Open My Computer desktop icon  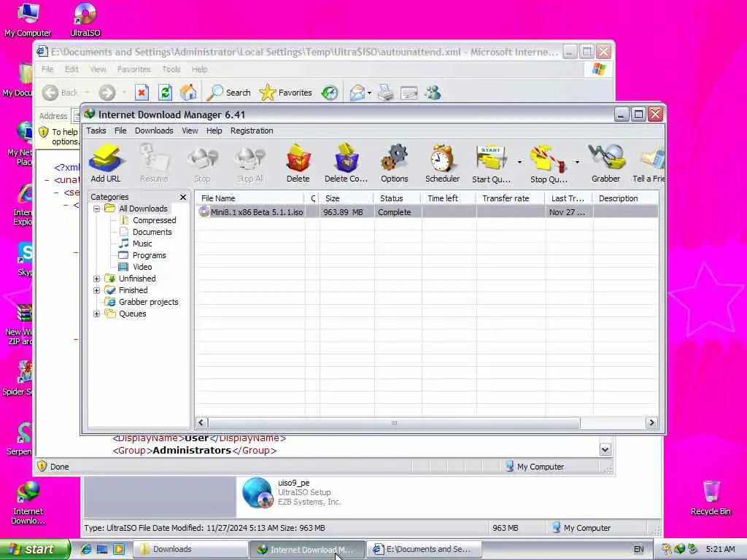[x=28, y=20]
